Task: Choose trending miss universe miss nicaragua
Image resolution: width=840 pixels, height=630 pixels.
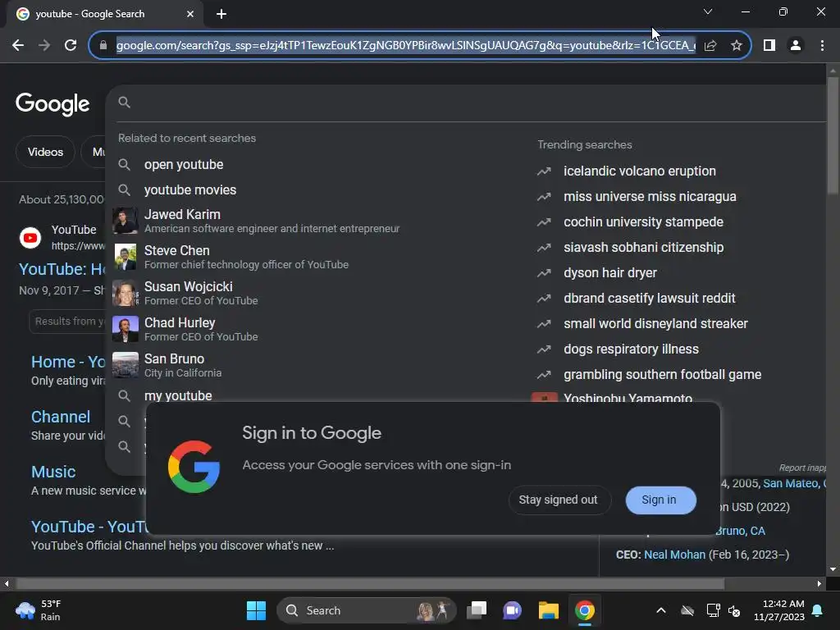Action: 650,197
